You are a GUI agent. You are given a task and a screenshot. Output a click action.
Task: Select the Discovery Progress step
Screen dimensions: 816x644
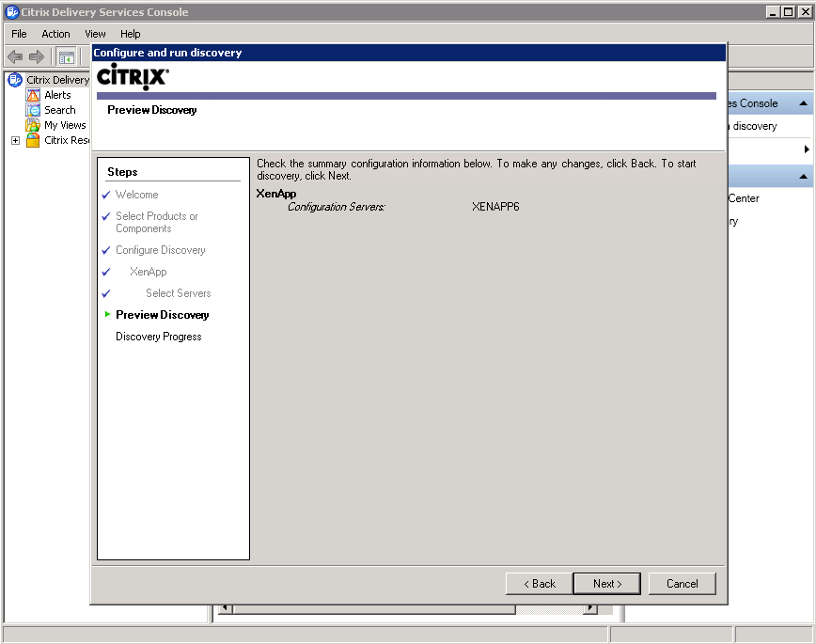(x=158, y=337)
